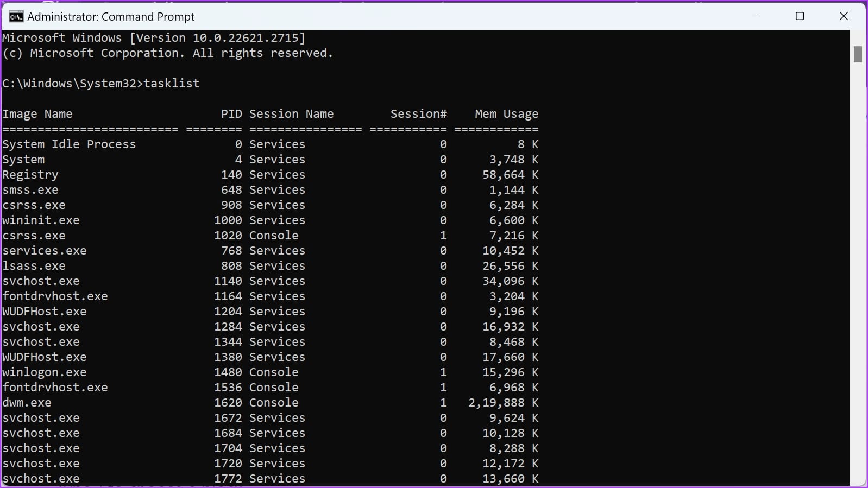The image size is (868, 488).
Task: Close the Administrator Command Prompt window
Action: 844,16
